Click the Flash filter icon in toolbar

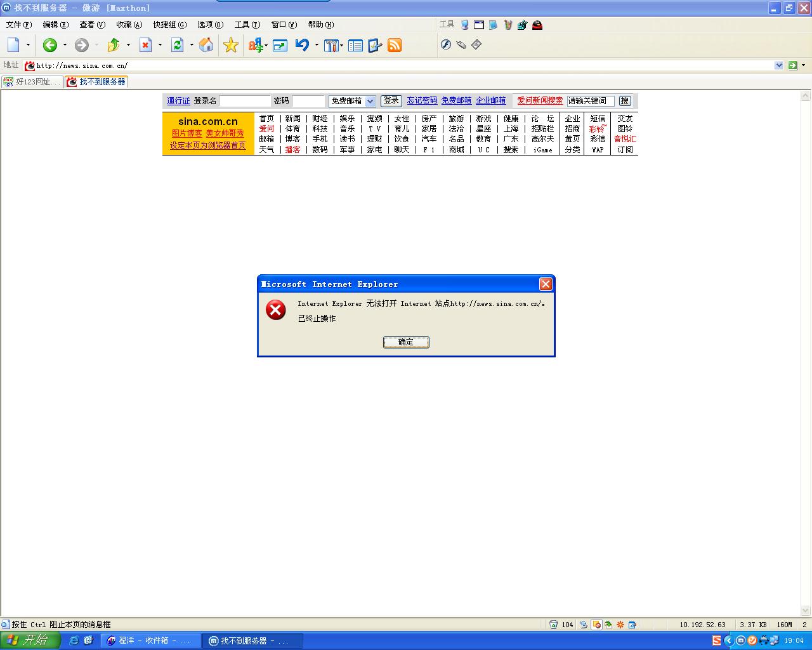pos(446,44)
